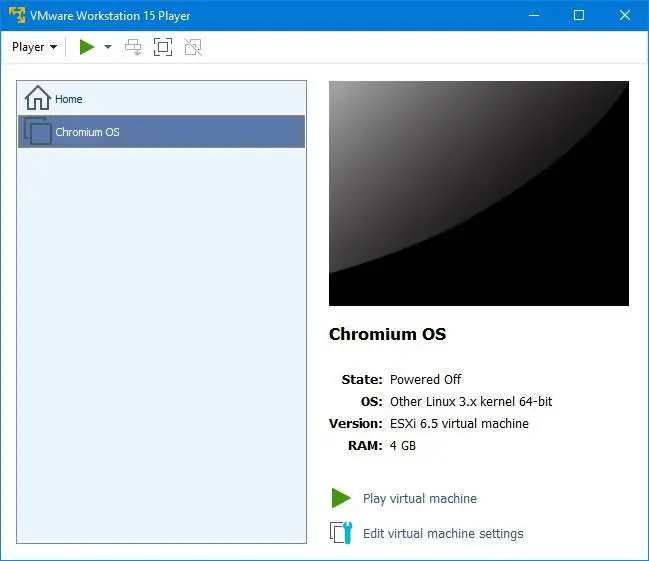Image resolution: width=649 pixels, height=561 pixels.
Task: Click the Unity mode toolbar icon
Action: pos(193,47)
